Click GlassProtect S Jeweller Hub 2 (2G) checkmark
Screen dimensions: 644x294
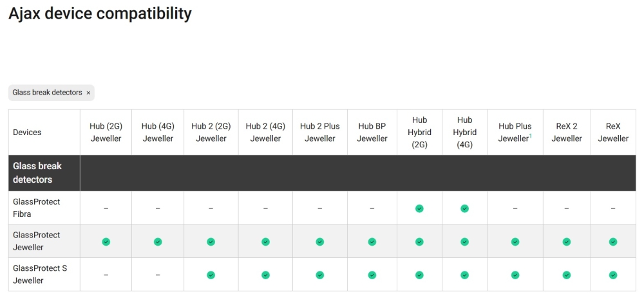point(211,275)
